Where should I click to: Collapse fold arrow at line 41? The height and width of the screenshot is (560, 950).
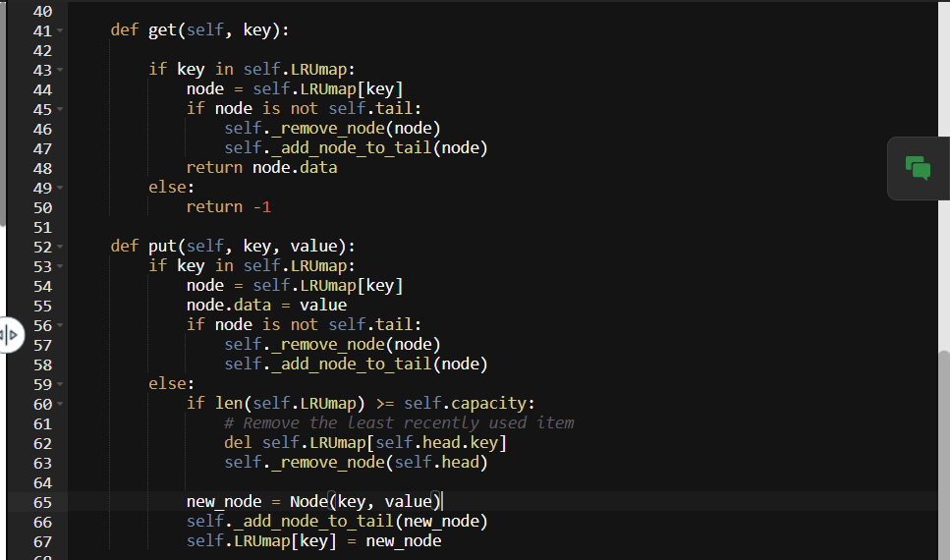[x=60, y=30]
